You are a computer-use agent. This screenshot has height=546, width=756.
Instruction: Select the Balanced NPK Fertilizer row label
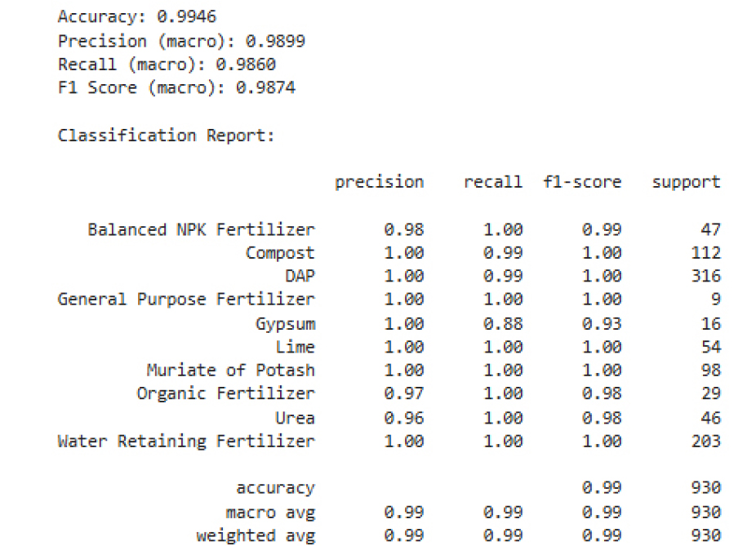pyautogui.click(x=201, y=229)
